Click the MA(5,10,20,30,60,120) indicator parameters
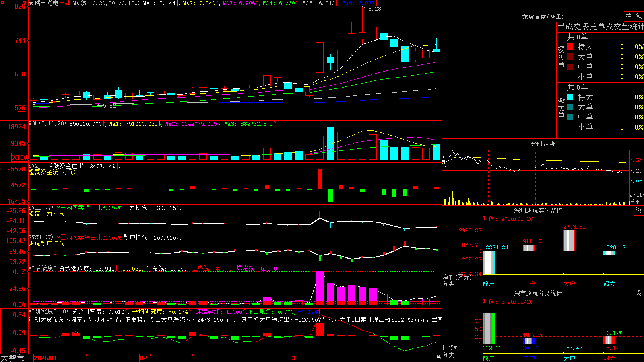Image resolution: width=644 pixels, height=362 pixels. [x=107, y=3]
